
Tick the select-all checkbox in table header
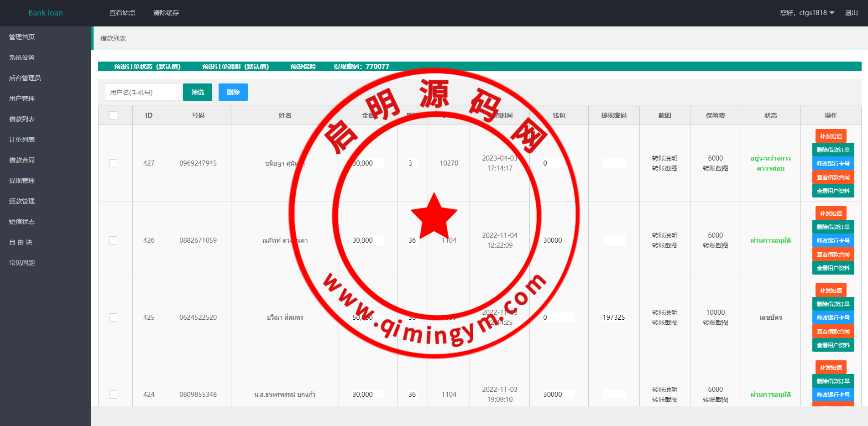(x=113, y=115)
